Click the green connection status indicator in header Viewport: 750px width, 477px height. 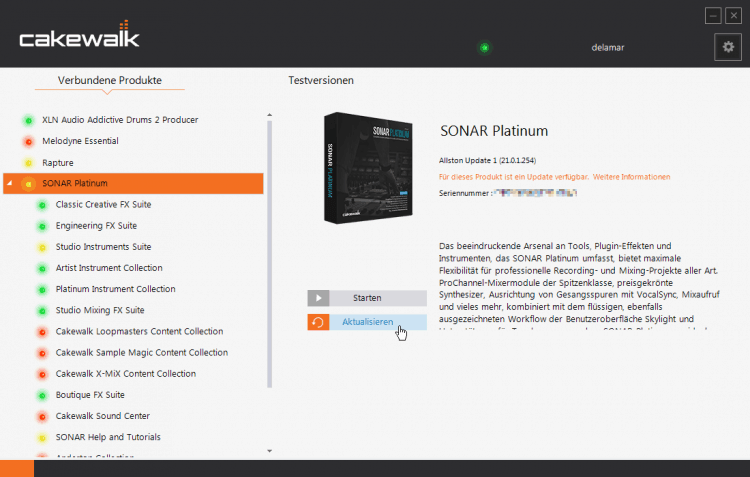pyautogui.click(x=485, y=47)
